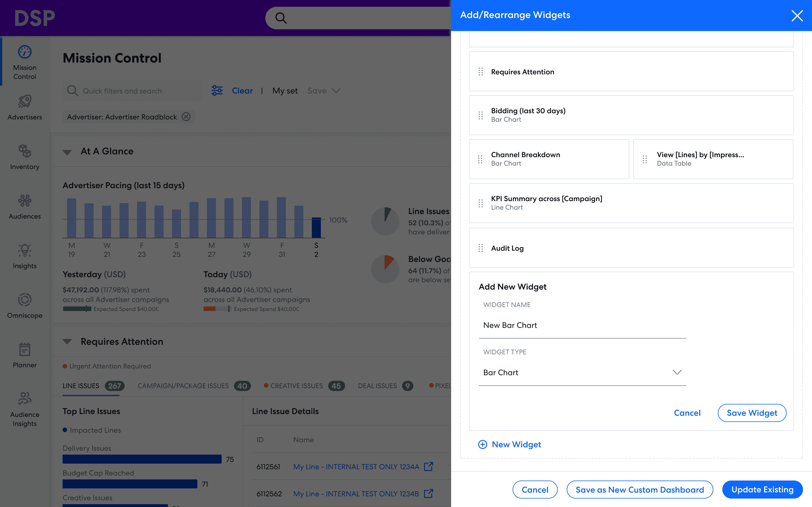Viewport: 812px width, 507px height.
Task: Open the Widget Type dropdown
Action: coord(582,373)
